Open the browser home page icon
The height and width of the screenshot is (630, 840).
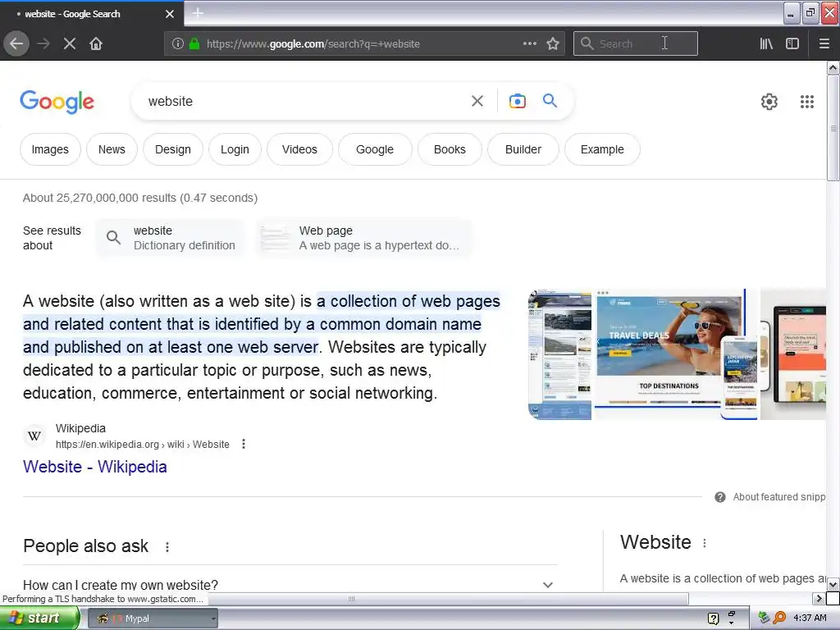click(96, 43)
